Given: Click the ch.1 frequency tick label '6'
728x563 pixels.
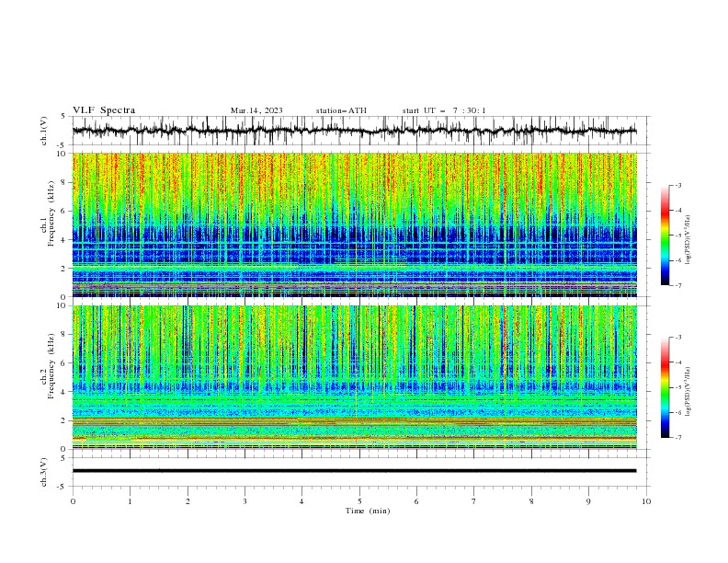Looking at the screenshot, I should point(64,211).
